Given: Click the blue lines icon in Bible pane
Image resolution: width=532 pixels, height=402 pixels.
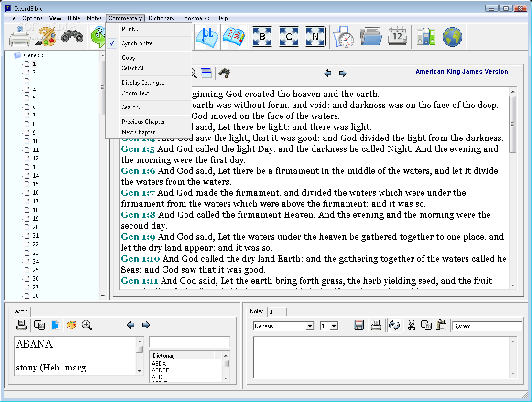Looking at the screenshot, I should (x=206, y=73).
